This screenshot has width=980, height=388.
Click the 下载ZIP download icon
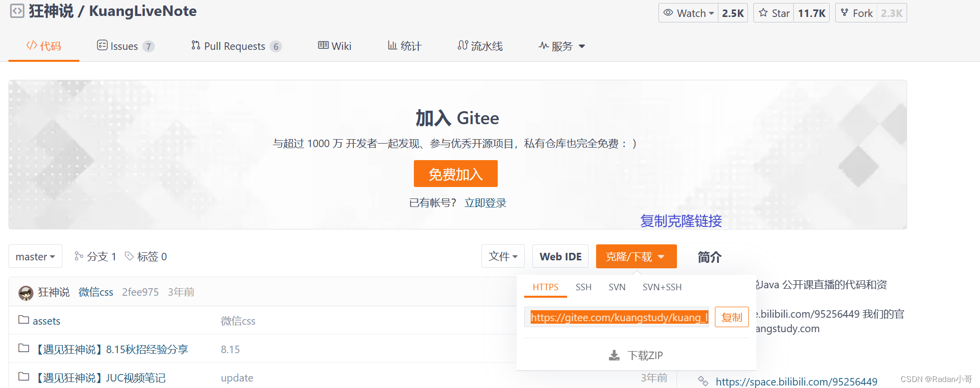614,356
